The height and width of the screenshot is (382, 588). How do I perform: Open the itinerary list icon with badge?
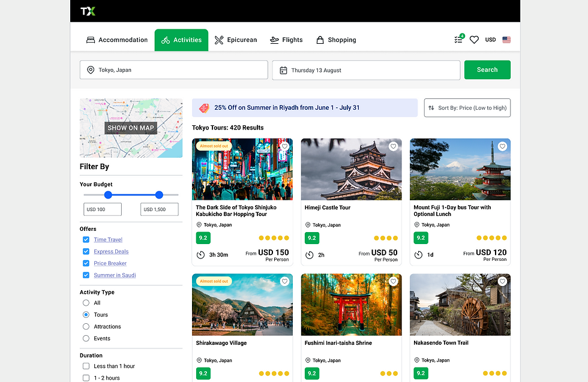point(459,39)
